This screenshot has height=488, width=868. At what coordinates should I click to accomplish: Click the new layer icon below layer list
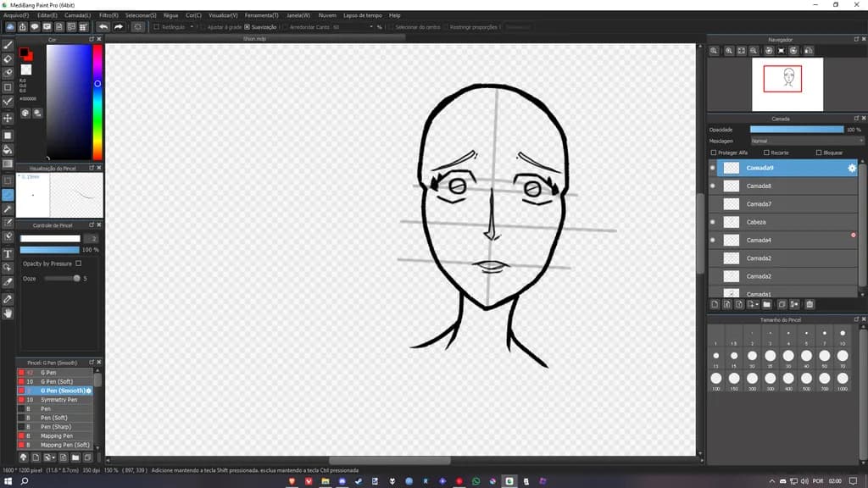[715, 304]
